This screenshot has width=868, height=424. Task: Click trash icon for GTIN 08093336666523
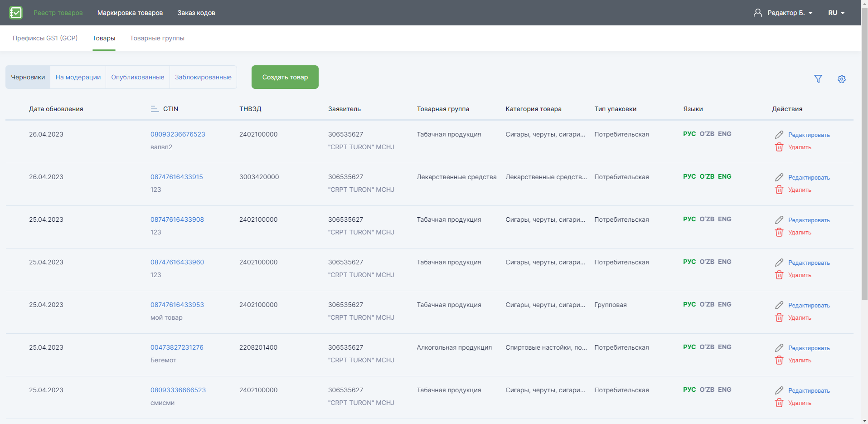click(x=779, y=403)
